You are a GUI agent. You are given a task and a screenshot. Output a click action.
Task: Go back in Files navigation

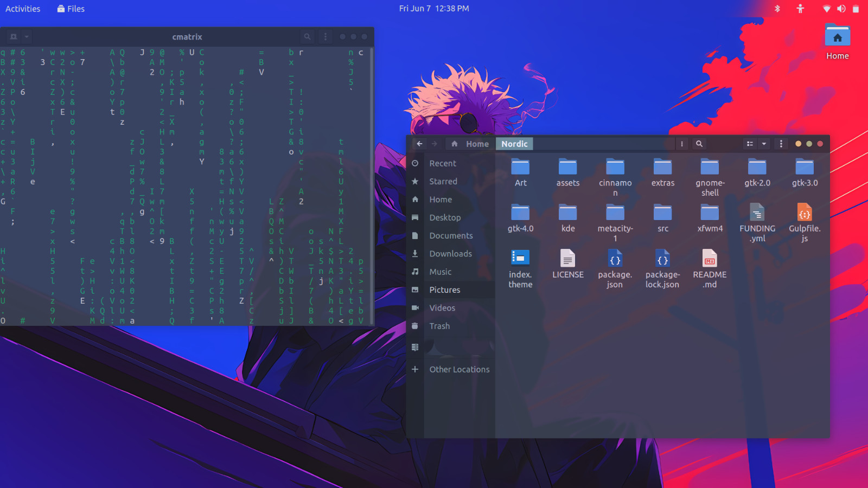pyautogui.click(x=419, y=144)
